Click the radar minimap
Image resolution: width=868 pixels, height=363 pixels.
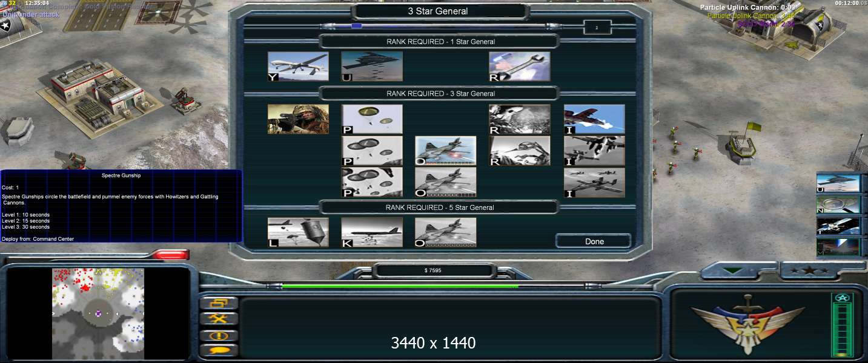pyautogui.click(x=98, y=313)
